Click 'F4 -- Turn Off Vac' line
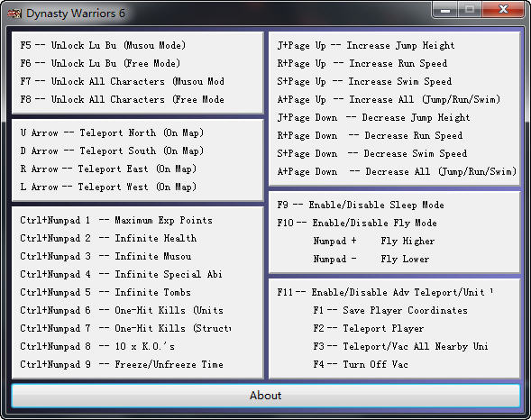This screenshot has width=531, height=420. (x=361, y=364)
